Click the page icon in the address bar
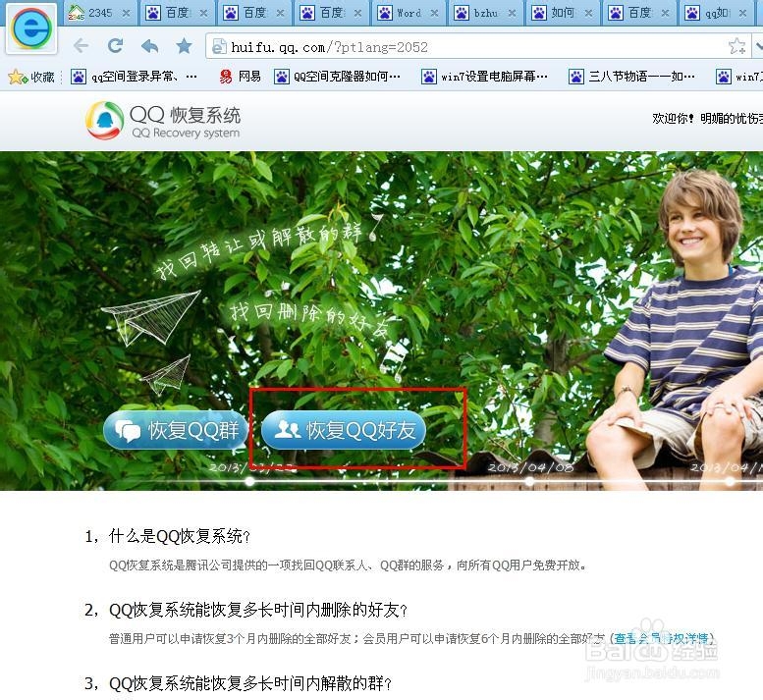763x700 pixels. coord(219,47)
